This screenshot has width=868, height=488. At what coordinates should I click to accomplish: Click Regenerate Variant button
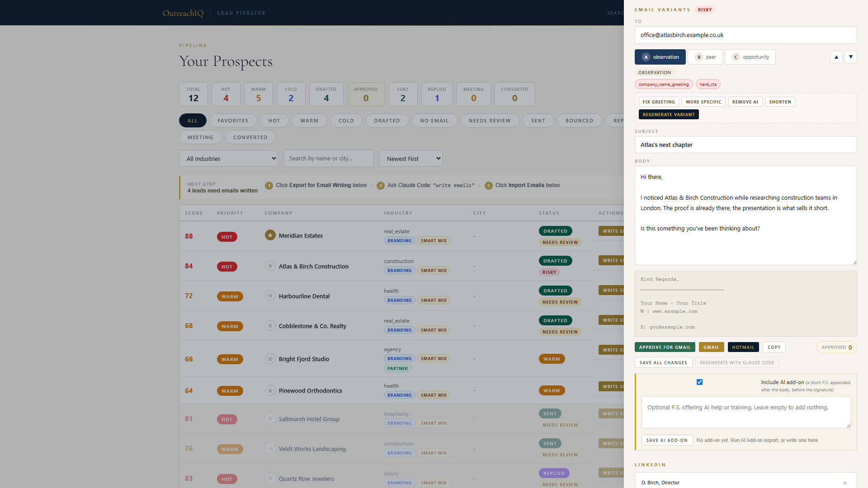click(x=669, y=115)
